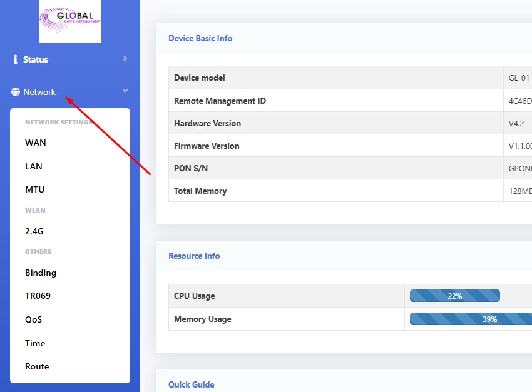This screenshot has width=532, height=392.
Task: Click the Device model label
Action: pyautogui.click(x=200, y=78)
